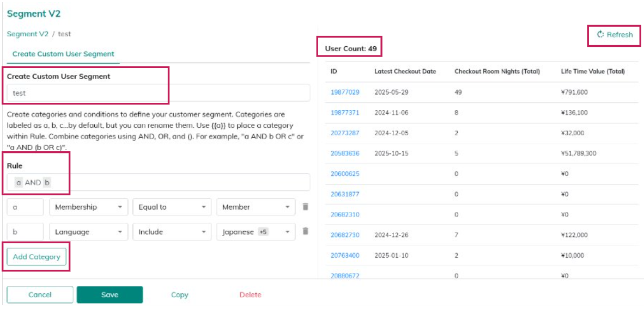The height and width of the screenshot is (309, 644).
Task: Open the Japanese +5 value dropdown
Action: click(256, 232)
